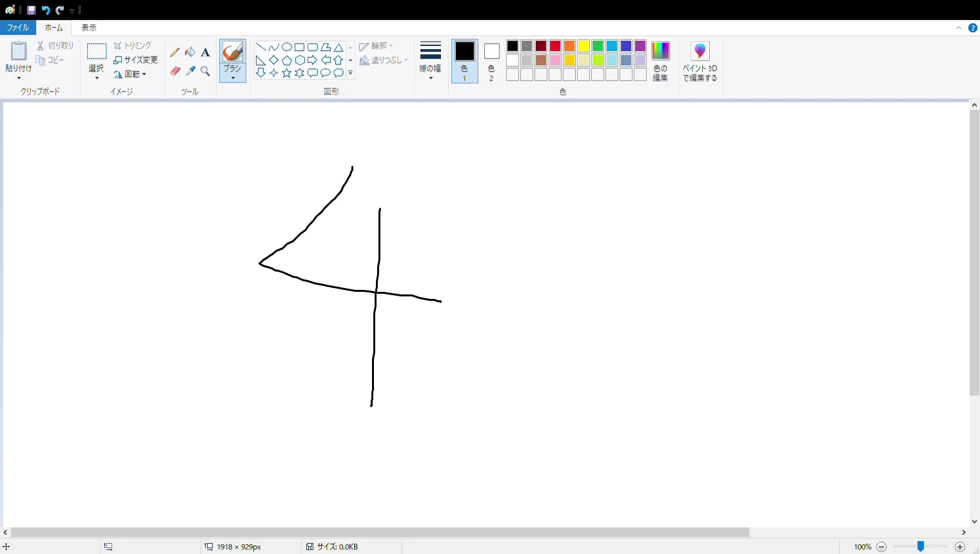The height and width of the screenshot is (554, 980).
Task: Open the 選択 selection dropdown arrow
Action: (x=97, y=78)
